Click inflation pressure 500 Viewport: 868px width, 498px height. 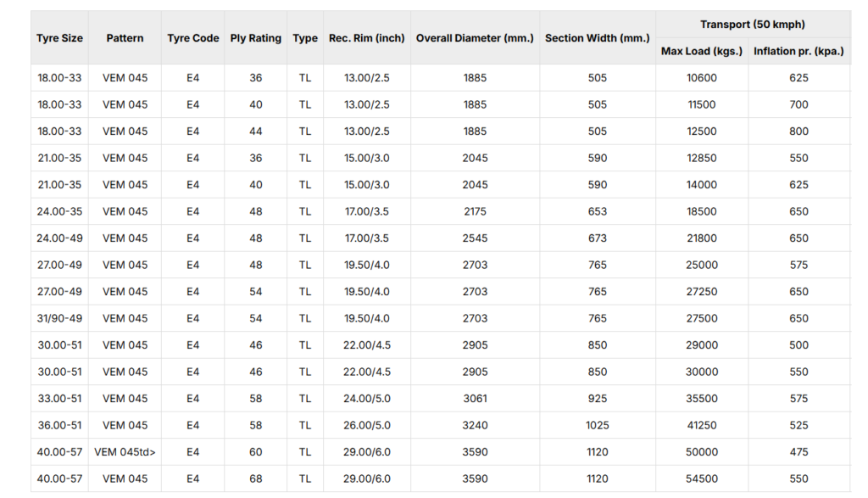pyautogui.click(x=798, y=345)
